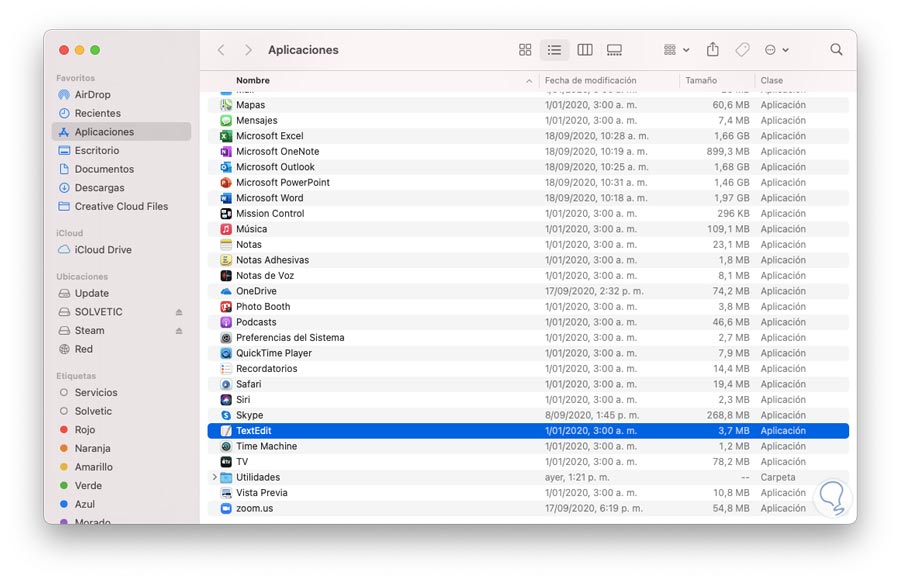Go back with the left arrow
Image resolution: width=900 pixels, height=581 pixels.
(221, 50)
